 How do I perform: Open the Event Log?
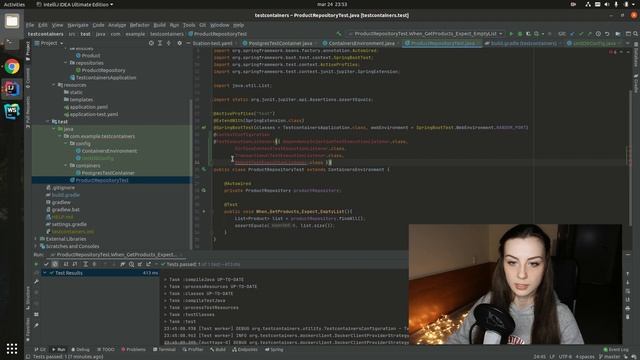(x=616, y=349)
